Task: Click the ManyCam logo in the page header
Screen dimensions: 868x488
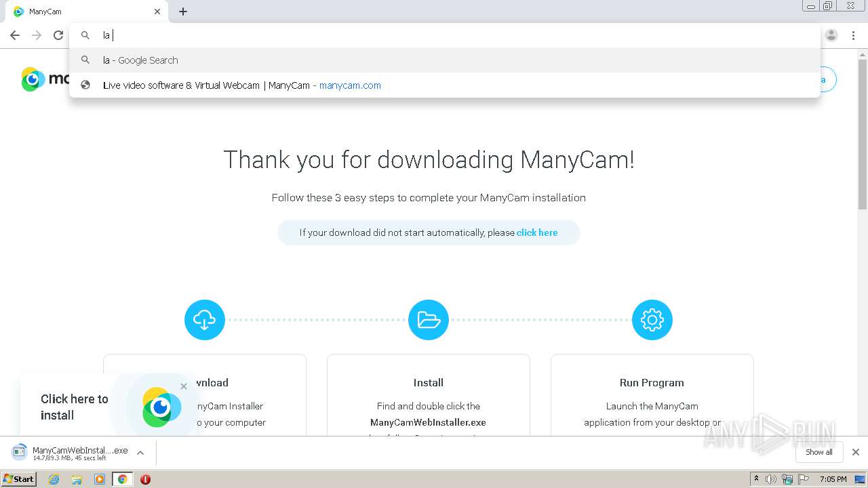Action: 45,79
